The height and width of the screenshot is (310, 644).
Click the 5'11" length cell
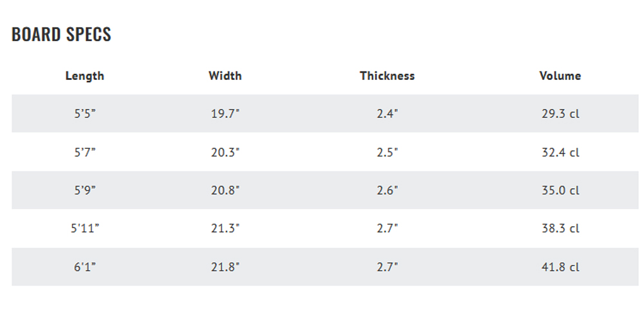84,228
